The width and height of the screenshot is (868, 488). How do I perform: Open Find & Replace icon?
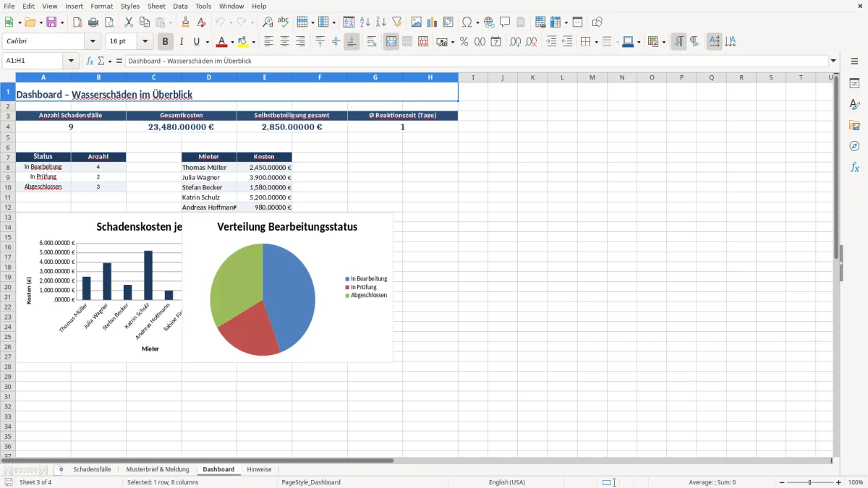268,22
